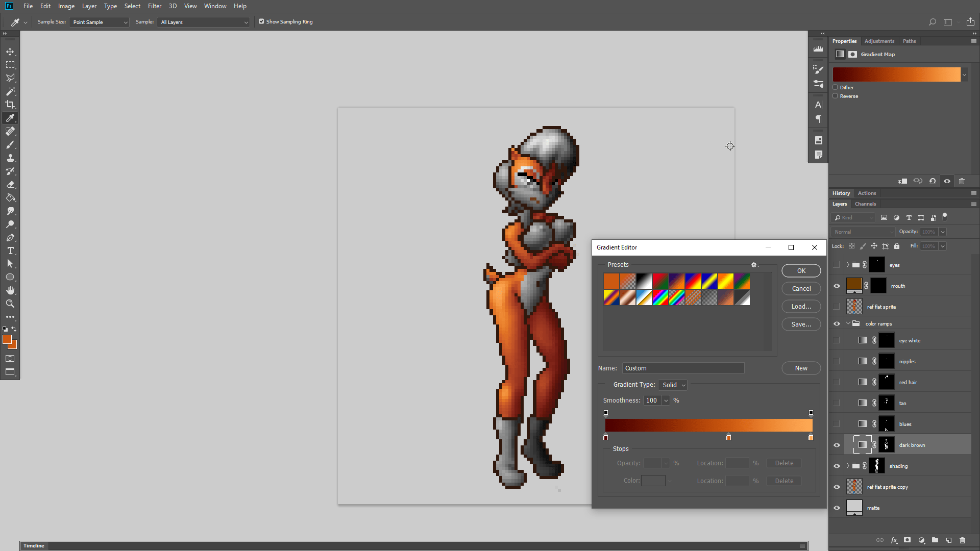This screenshot has width=980, height=551.
Task: Select the Magic Wand tool
Action: click(10, 91)
